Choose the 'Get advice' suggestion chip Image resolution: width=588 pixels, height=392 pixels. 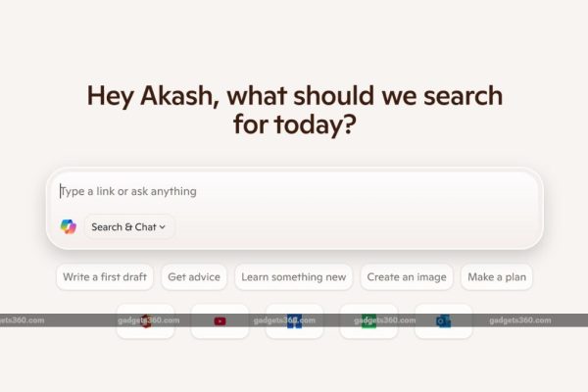[194, 277]
